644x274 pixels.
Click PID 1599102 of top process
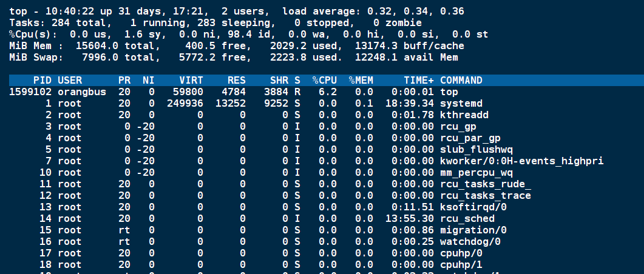30,92
